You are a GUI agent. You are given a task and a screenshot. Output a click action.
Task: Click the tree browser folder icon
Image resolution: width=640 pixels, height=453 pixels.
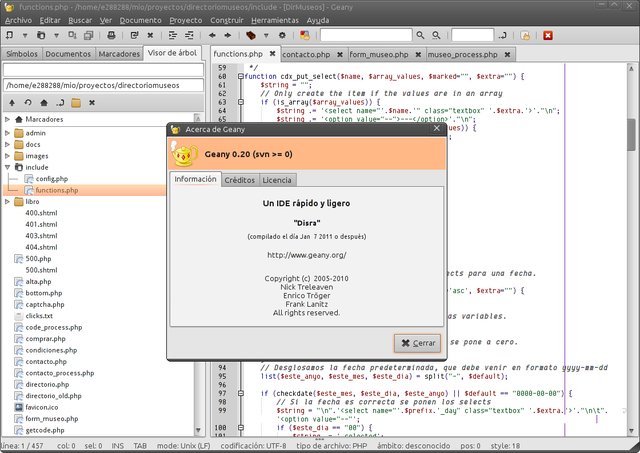click(x=76, y=103)
